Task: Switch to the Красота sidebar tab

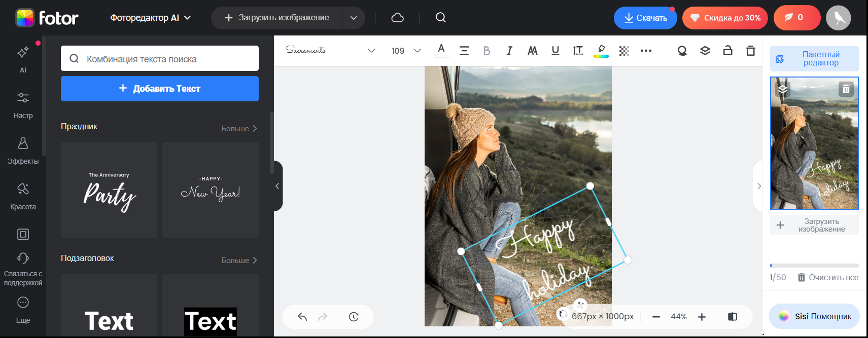Action: [23, 196]
